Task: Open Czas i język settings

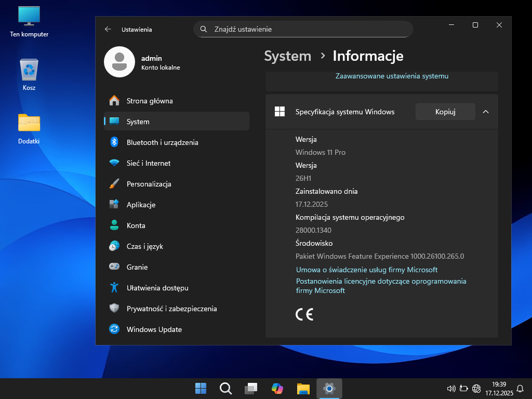Action: coord(144,246)
